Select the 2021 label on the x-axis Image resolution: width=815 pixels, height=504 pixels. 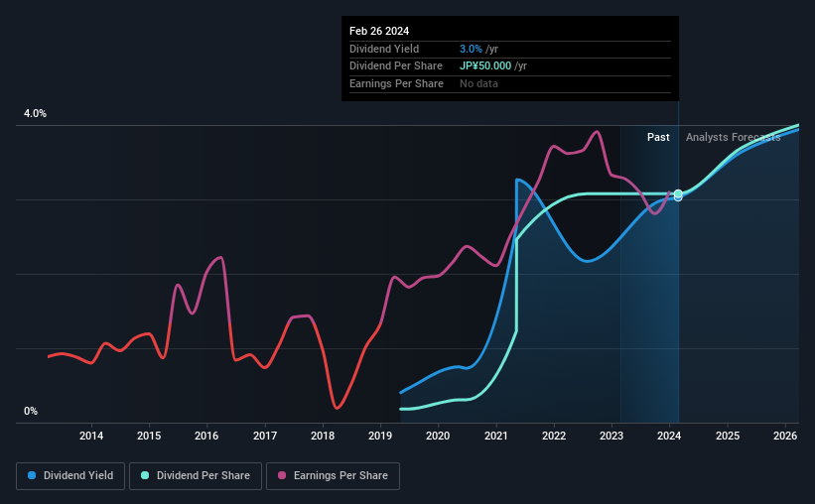pyautogui.click(x=496, y=436)
